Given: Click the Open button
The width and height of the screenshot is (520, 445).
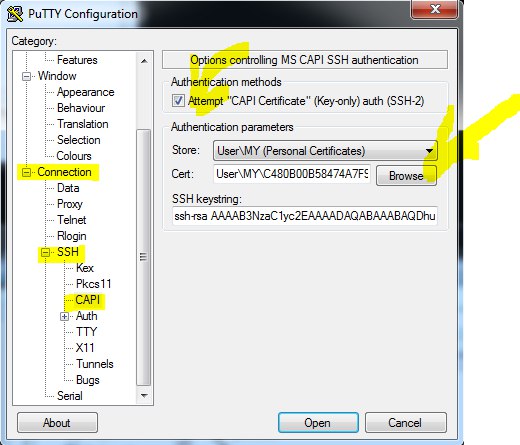Looking at the screenshot, I should point(318,423).
